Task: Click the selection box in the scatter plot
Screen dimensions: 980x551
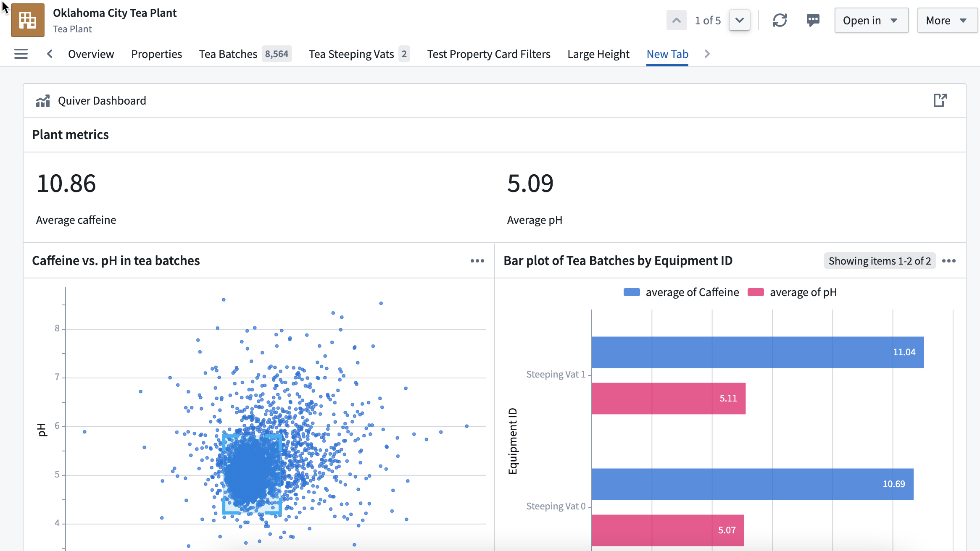Action: click(252, 474)
